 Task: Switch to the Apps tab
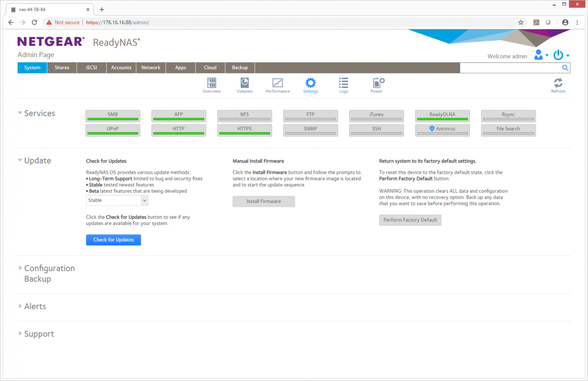(180, 68)
